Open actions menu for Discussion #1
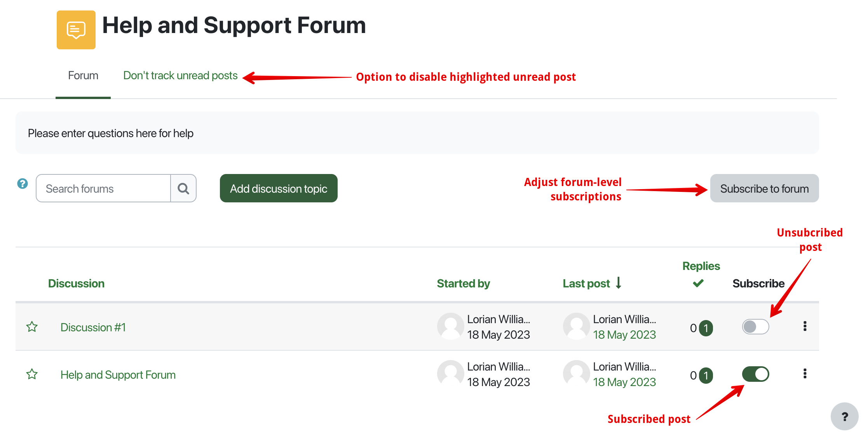 [x=805, y=326]
